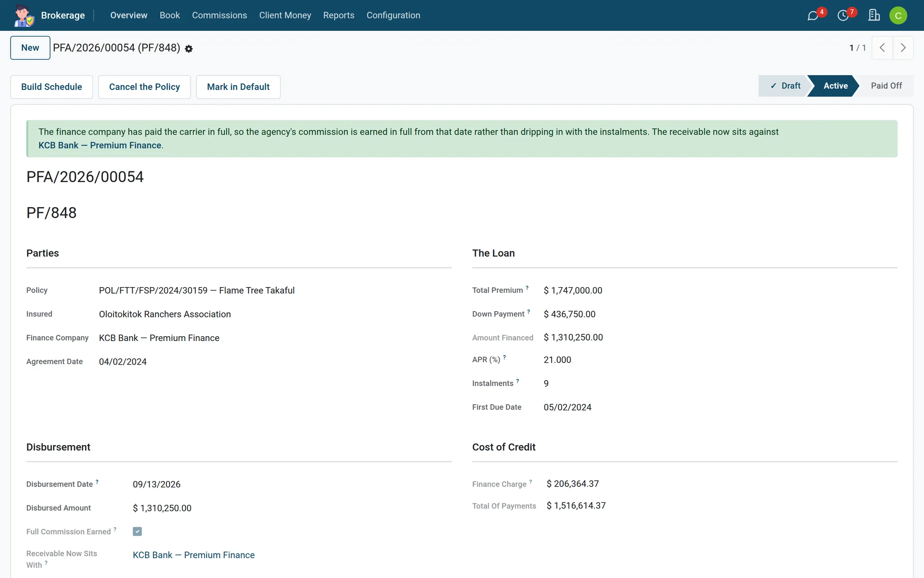
Task: Click the Agreement Date 04/02/2024
Action: pos(123,362)
